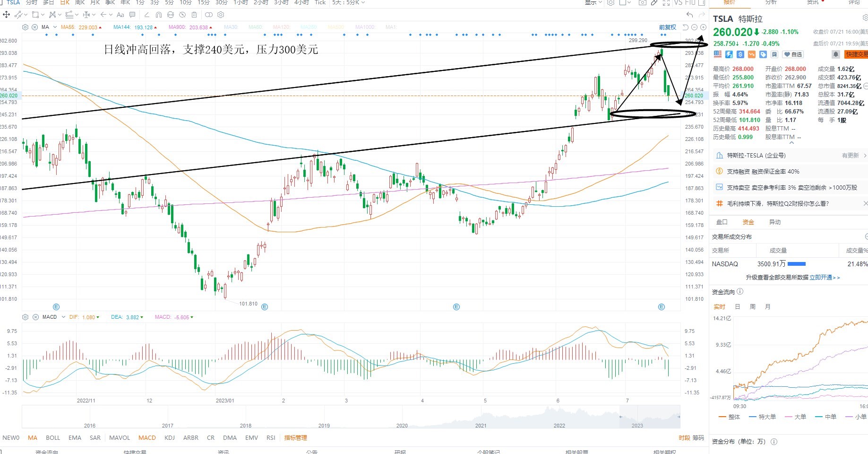The height and width of the screenshot is (454, 868).
Task: Delete drawings with trash icon
Action: point(194,15)
